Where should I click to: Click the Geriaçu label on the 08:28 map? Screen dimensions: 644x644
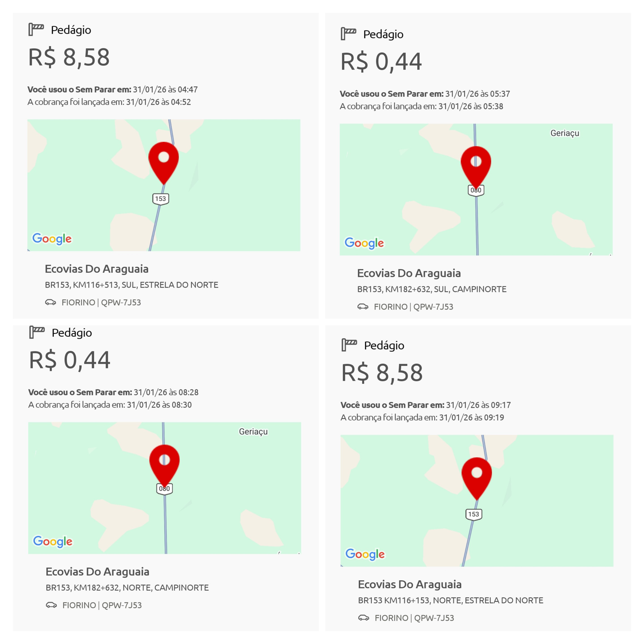(253, 432)
